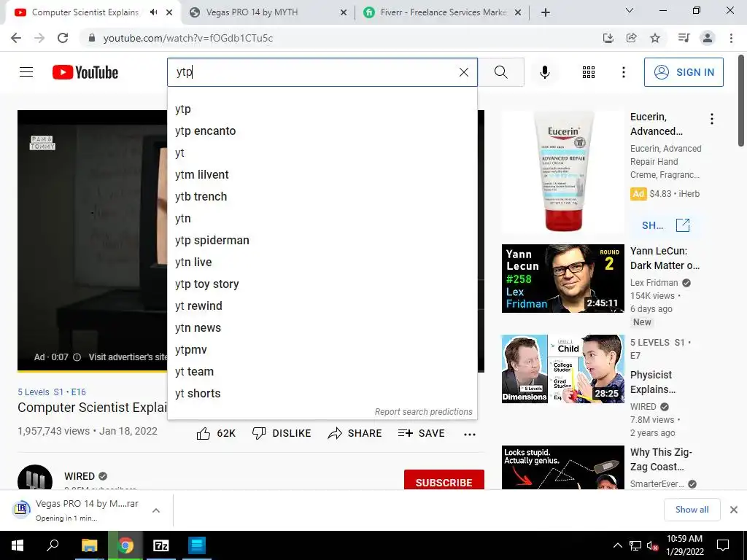Click the SAVE button below the video
The image size is (747, 560).
coord(422,433)
